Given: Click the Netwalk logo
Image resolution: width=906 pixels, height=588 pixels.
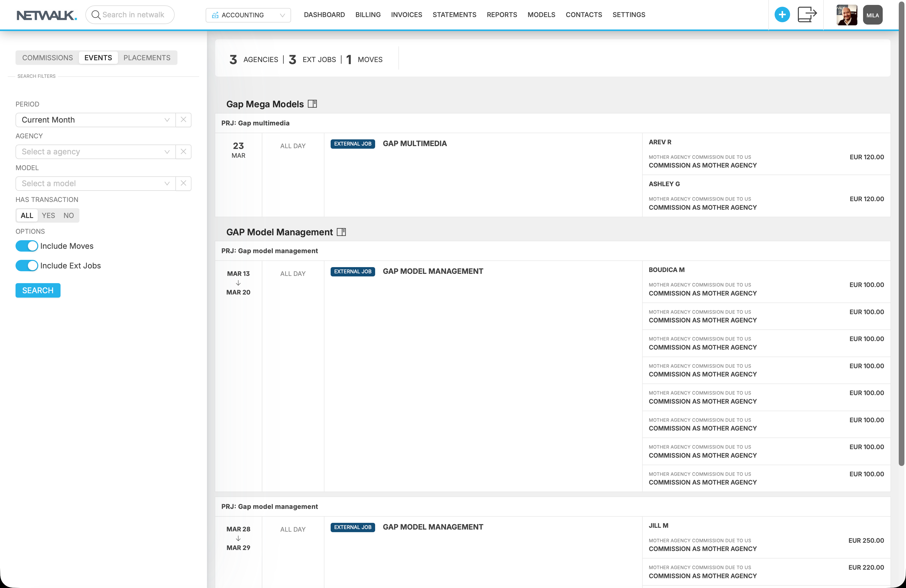Looking at the screenshot, I should pyautogui.click(x=47, y=15).
